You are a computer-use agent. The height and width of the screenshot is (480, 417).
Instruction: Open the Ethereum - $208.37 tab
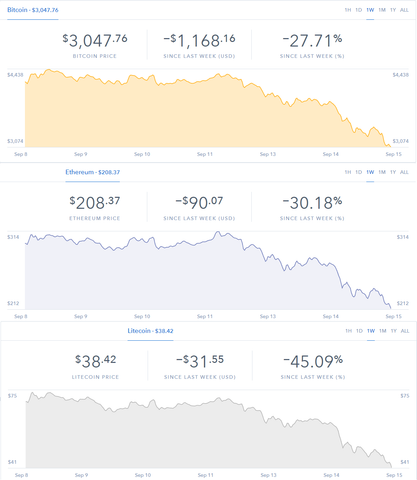click(x=93, y=172)
